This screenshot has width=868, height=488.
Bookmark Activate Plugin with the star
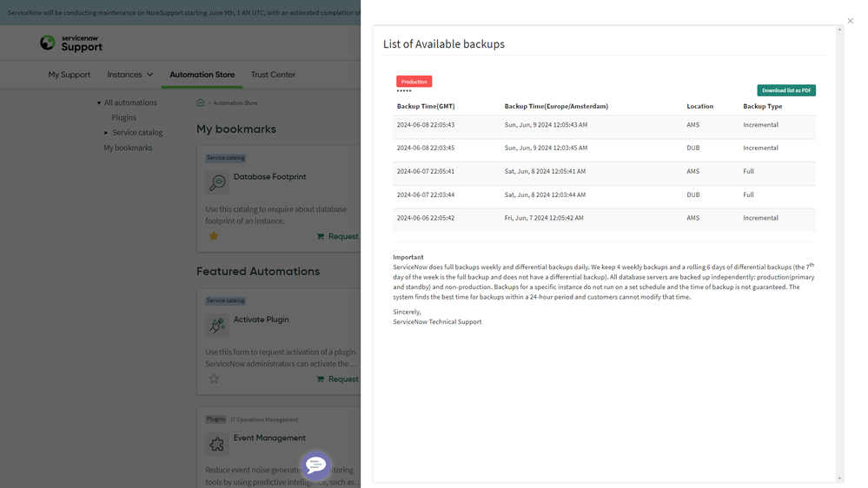[x=214, y=379]
